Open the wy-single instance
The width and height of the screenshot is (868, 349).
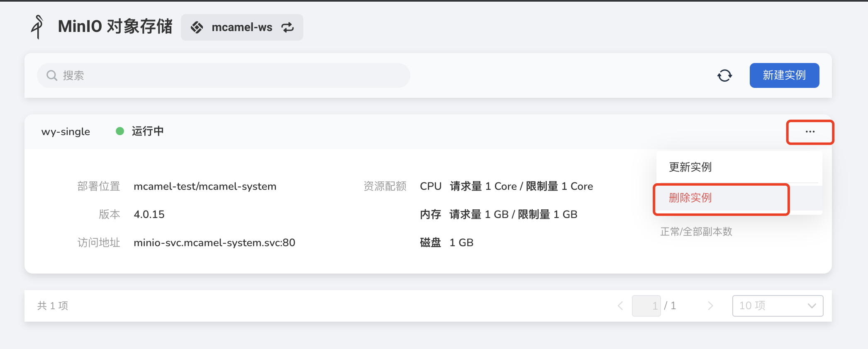pos(66,132)
